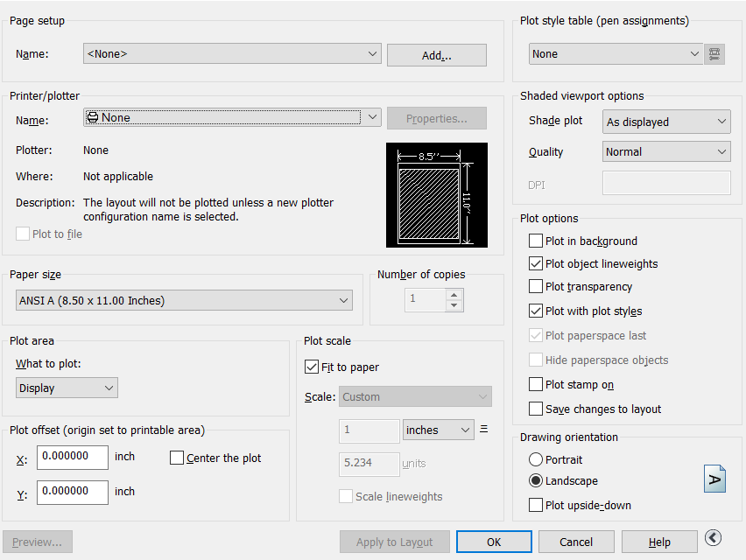Click the Preview... button
The height and width of the screenshot is (560, 746).
point(37,542)
